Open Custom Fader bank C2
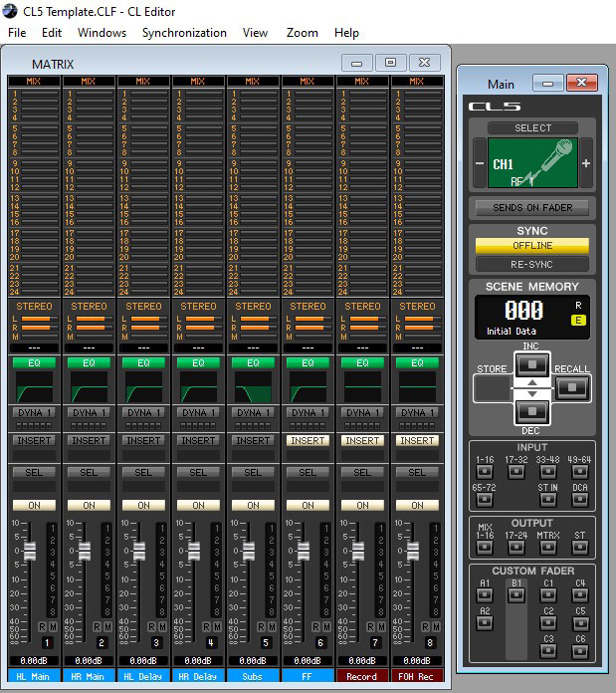 [548, 623]
